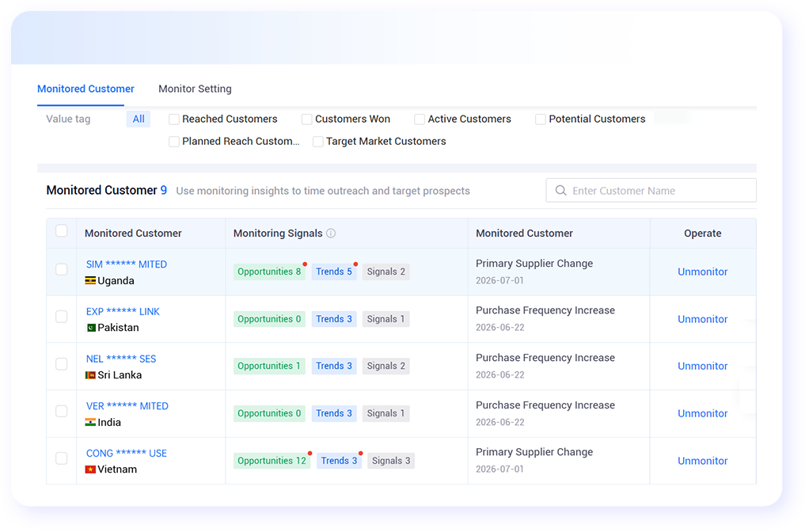Tick the Planned Reach Customers checkbox

[174, 142]
